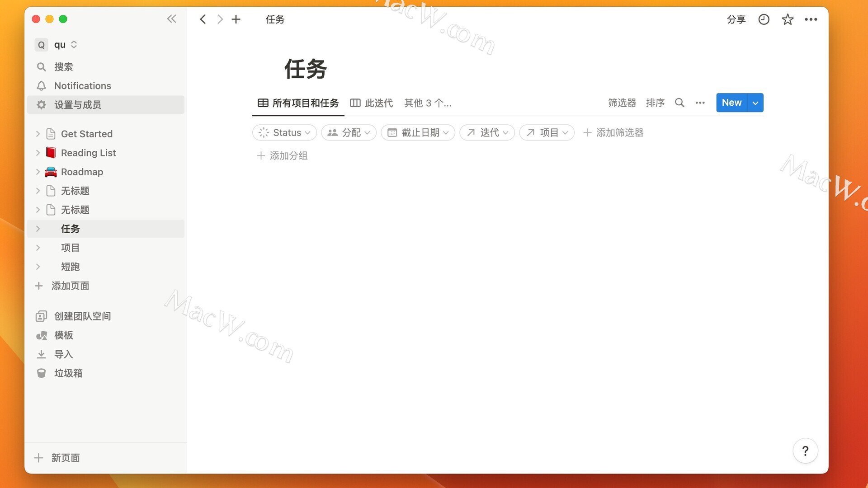Expand the 任务 sidebar item
This screenshot has height=488, width=868.
coord(38,229)
